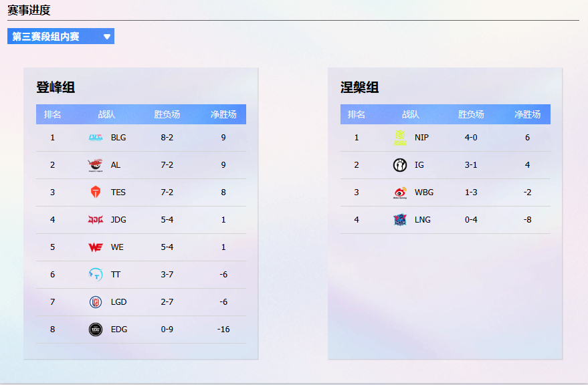Click AL's 7-2 win-loss record

167,165
